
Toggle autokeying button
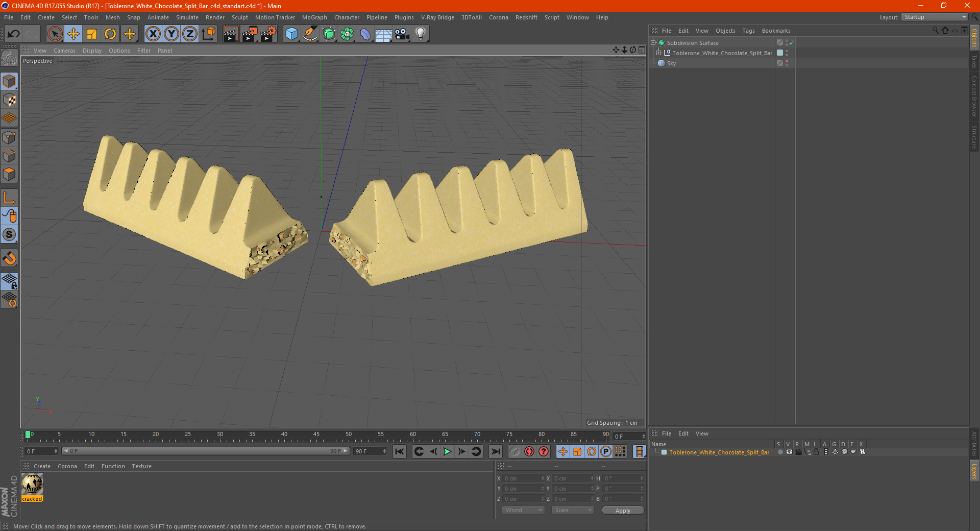[x=529, y=451]
